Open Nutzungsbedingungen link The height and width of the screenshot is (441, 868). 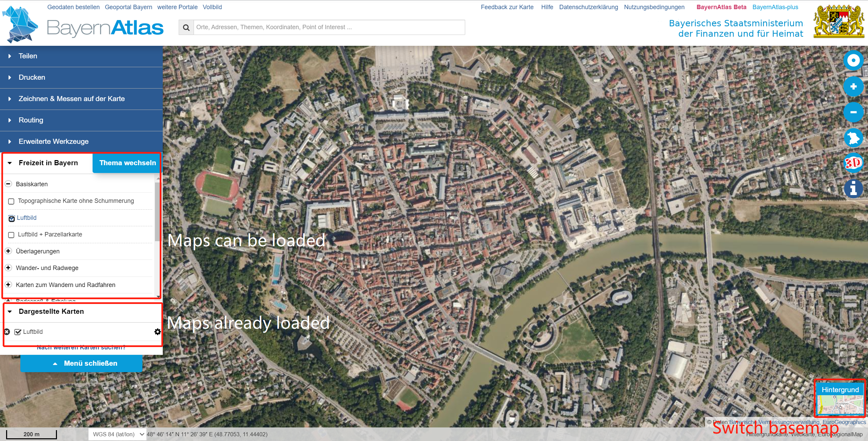coord(654,7)
